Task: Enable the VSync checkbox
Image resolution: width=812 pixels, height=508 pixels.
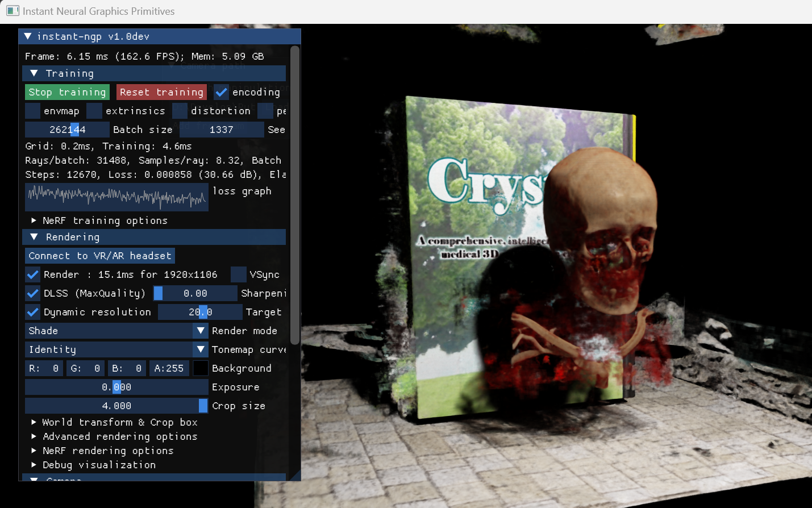Action: [x=239, y=274]
